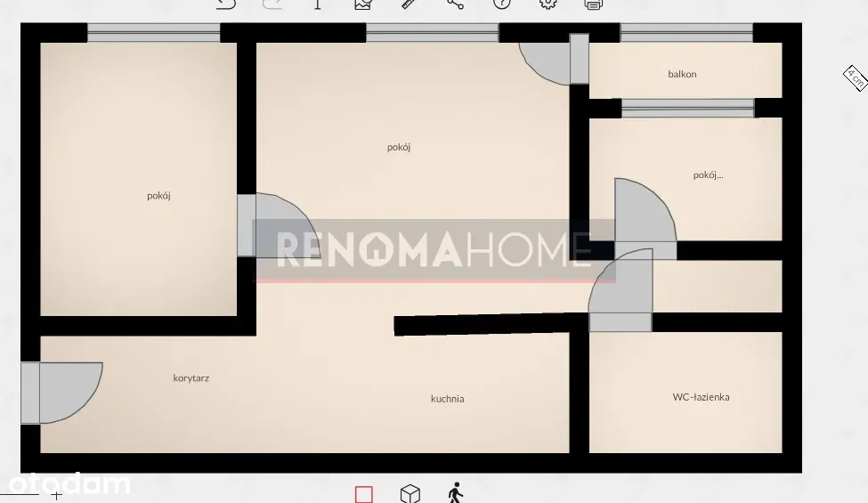The width and height of the screenshot is (868, 503).
Task: Select the kuchnia room label
Action: tap(447, 399)
